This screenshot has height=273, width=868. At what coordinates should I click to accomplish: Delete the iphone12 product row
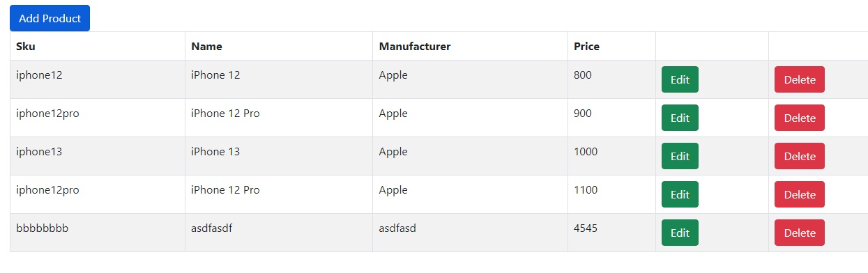click(800, 79)
